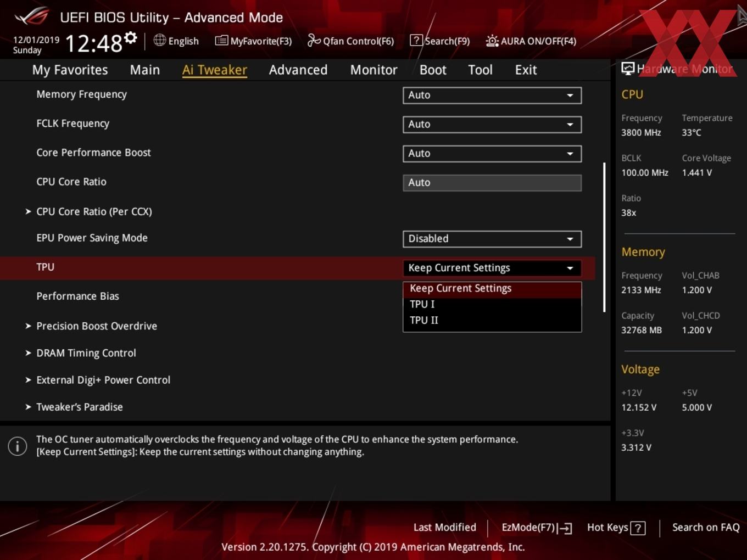
Task: Select Keep Current Settings in the open TPU list
Action: pyautogui.click(x=492, y=289)
